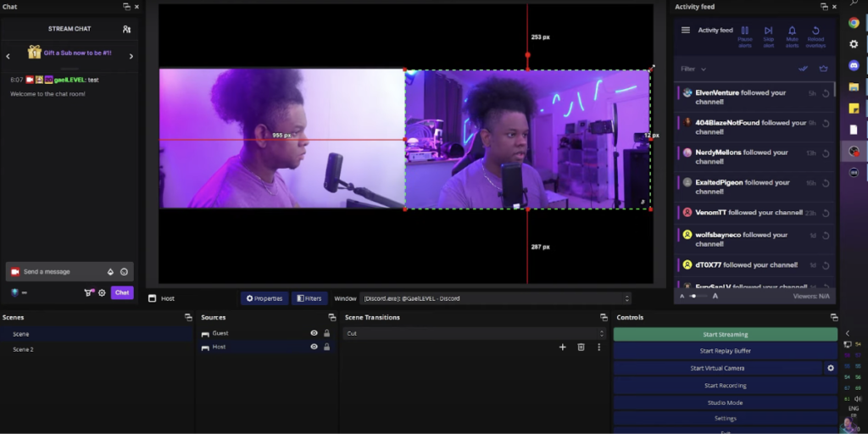Open Google Chrome from taskbar

point(854,23)
